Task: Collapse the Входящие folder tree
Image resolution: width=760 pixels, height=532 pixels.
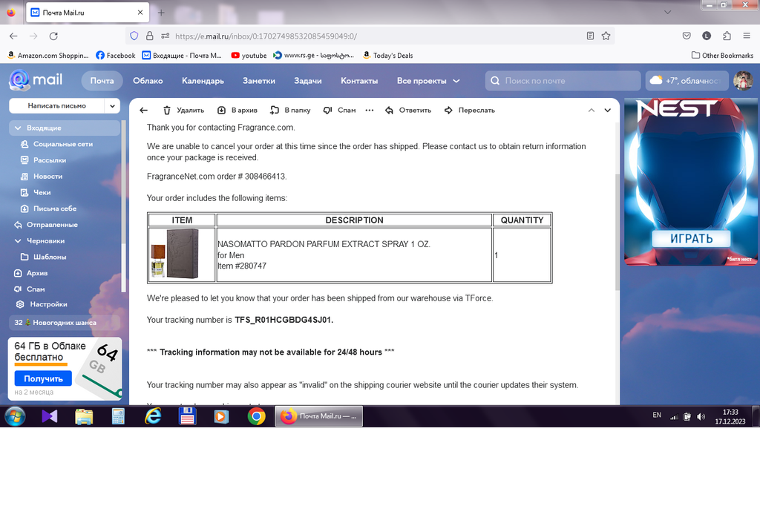Action: pos(18,128)
